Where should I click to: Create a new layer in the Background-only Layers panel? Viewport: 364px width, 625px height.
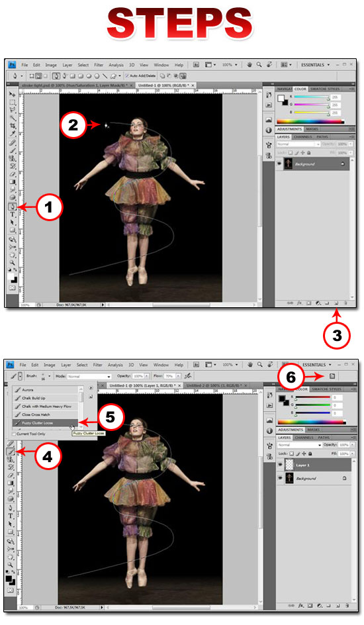pyautogui.click(x=336, y=303)
